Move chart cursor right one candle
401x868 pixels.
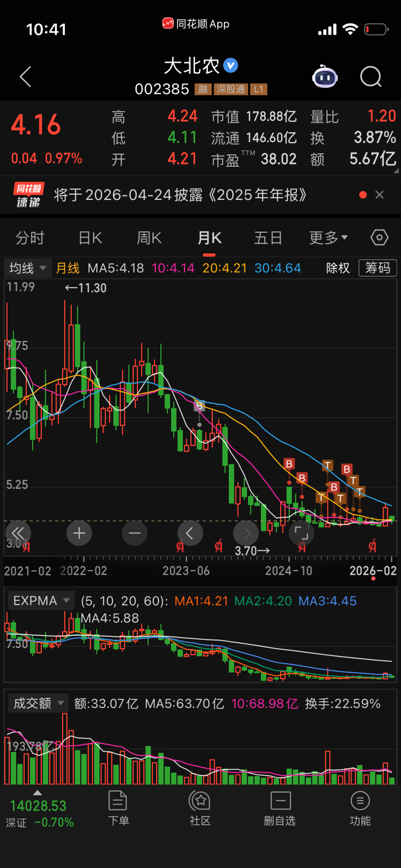(x=246, y=533)
